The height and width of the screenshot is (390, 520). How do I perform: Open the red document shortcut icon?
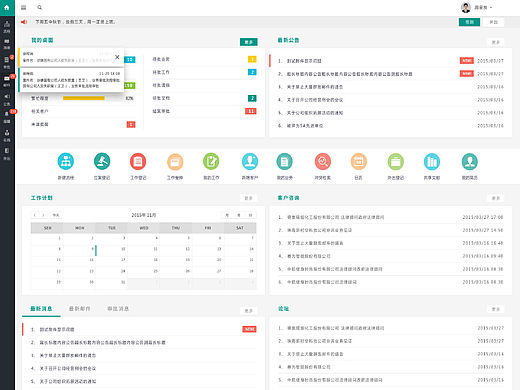[138, 161]
